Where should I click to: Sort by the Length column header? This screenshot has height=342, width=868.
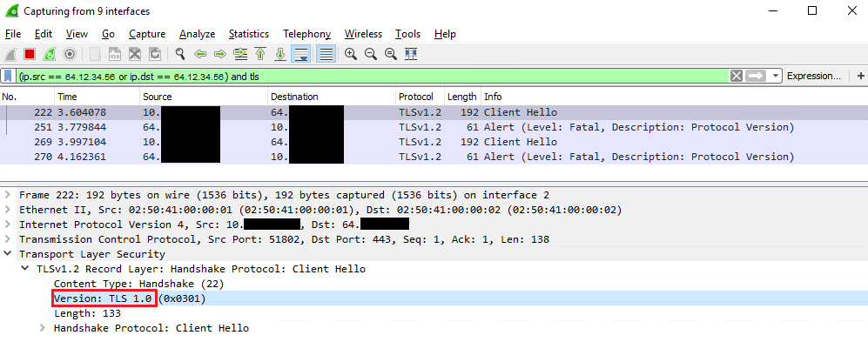point(462,97)
